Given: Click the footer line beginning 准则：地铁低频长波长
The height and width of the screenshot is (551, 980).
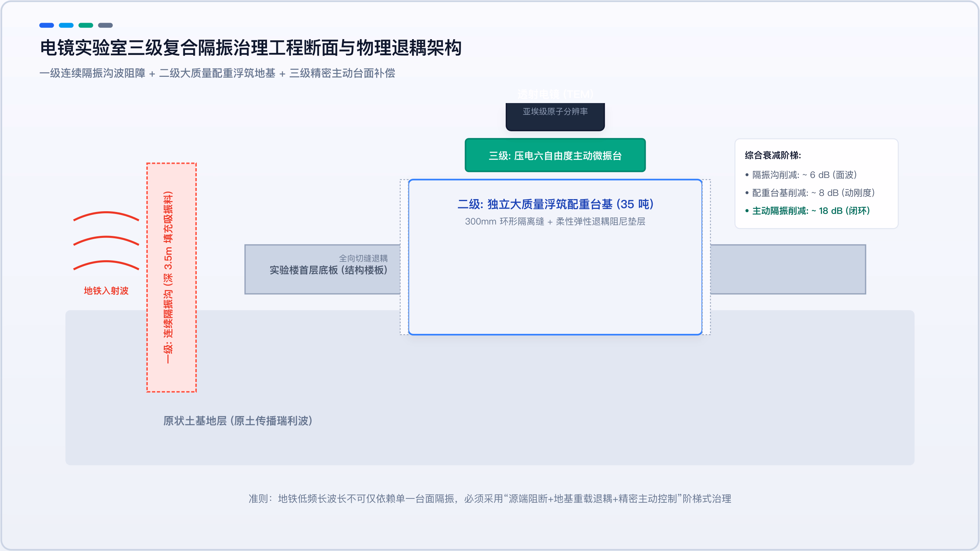Looking at the screenshot, I should [490, 498].
